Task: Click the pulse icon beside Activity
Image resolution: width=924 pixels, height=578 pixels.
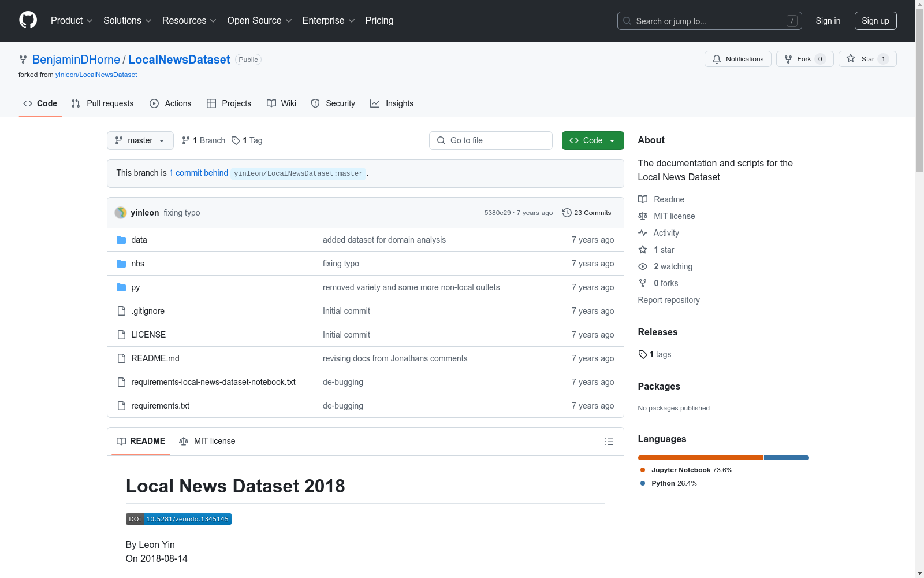Action: [x=643, y=233]
